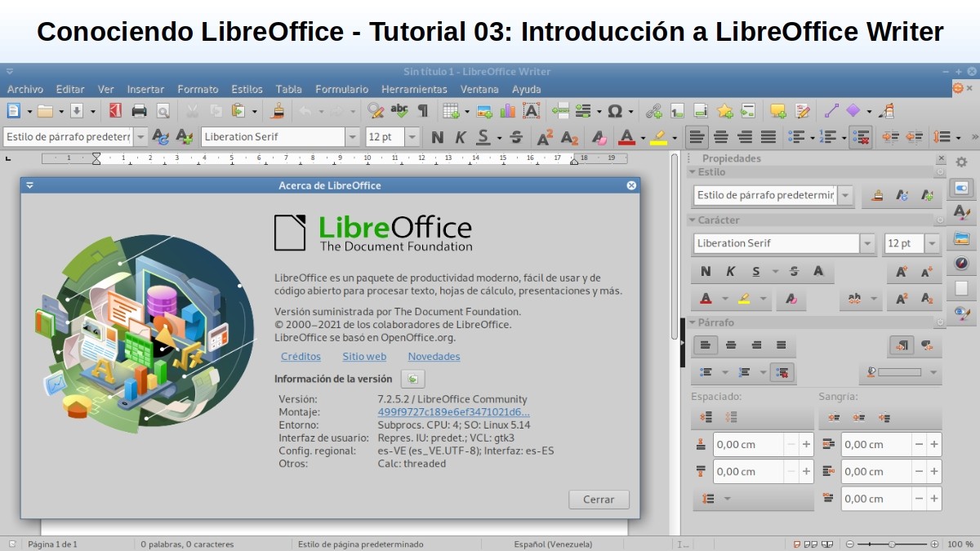Toggle italic formatting

click(x=460, y=136)
